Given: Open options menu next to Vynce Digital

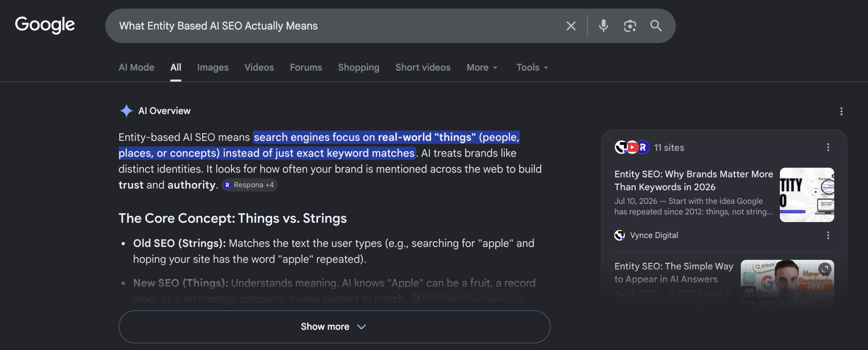Looking at the screenshot, I should (x=828, y=235).
